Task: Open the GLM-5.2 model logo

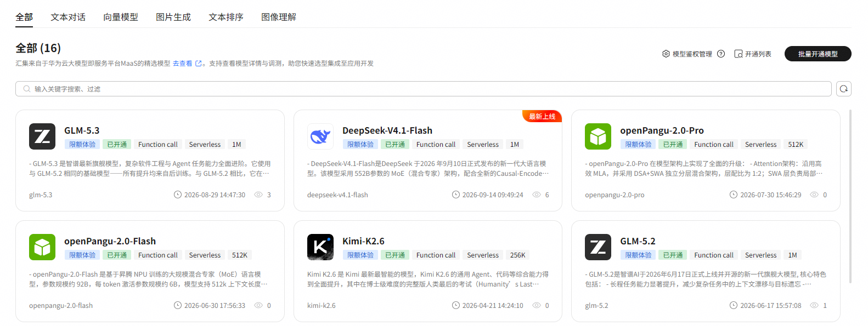Action: 598,247
